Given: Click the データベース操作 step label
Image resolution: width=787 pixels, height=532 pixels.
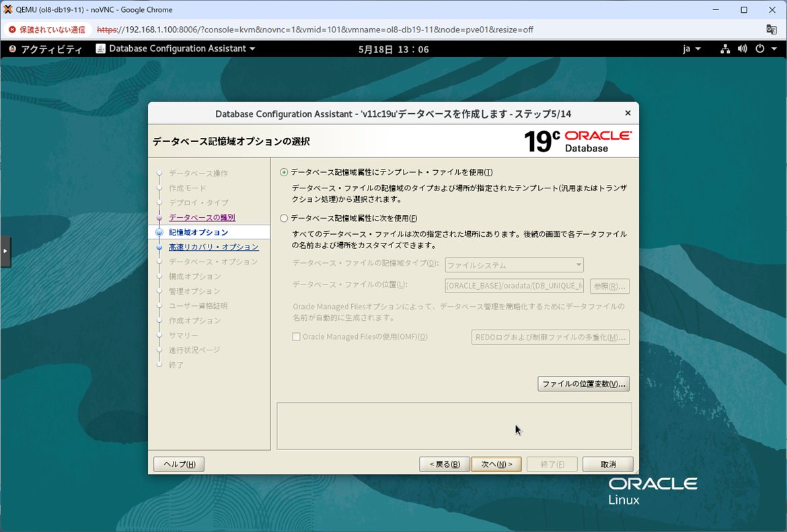Looking at the screenshot, I should click(x=198, y=173).
